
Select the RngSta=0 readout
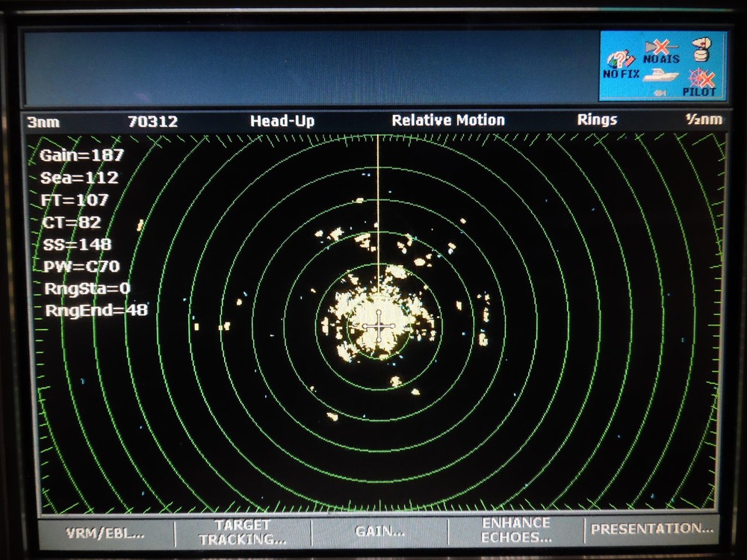[87, 288]
